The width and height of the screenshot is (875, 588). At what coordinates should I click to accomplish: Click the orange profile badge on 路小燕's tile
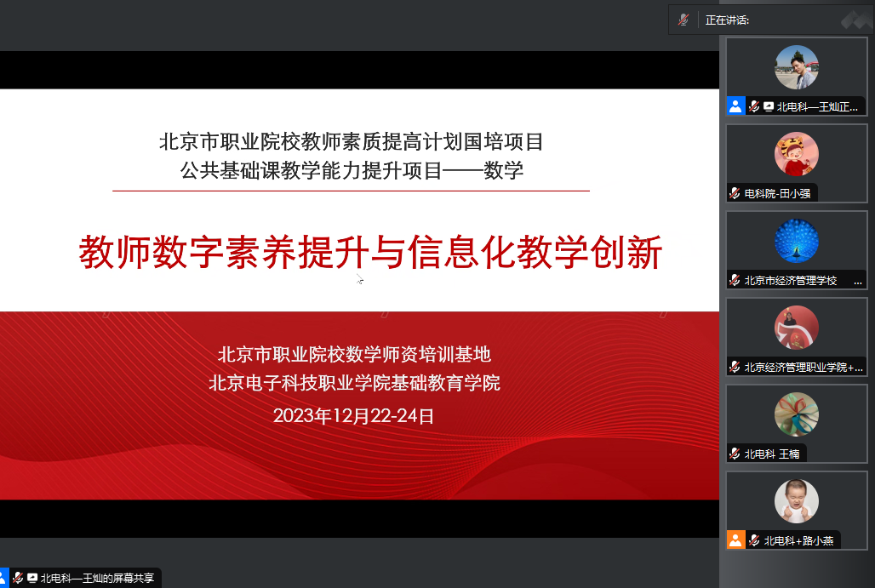(x=737, y=539)
